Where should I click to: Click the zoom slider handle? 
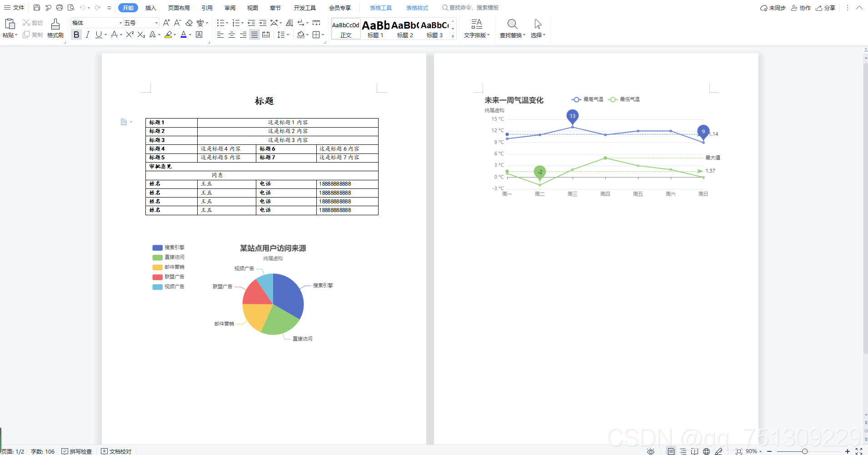coord(805,451)
